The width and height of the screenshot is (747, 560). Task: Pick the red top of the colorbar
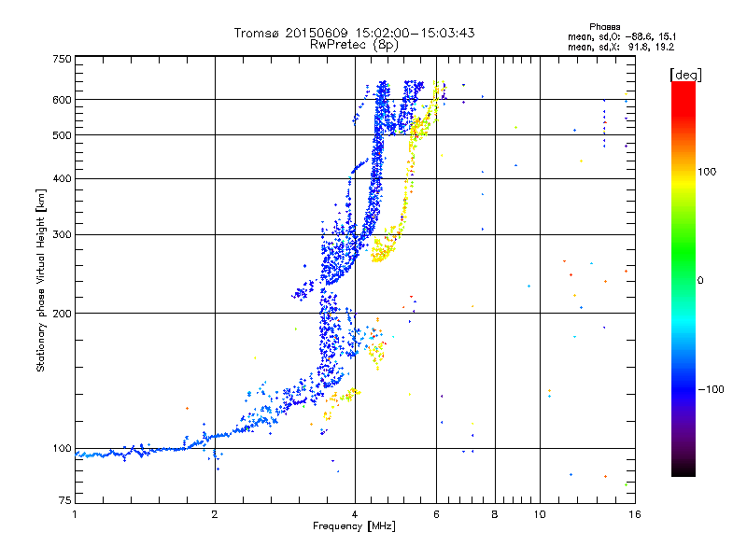(x=683, y=89)
